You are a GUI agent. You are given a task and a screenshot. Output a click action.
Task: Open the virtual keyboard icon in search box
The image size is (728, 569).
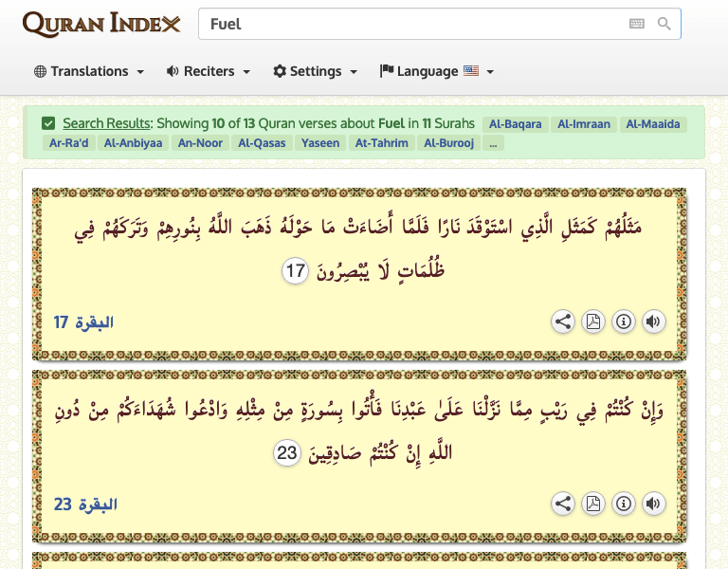tap(637, 24)
